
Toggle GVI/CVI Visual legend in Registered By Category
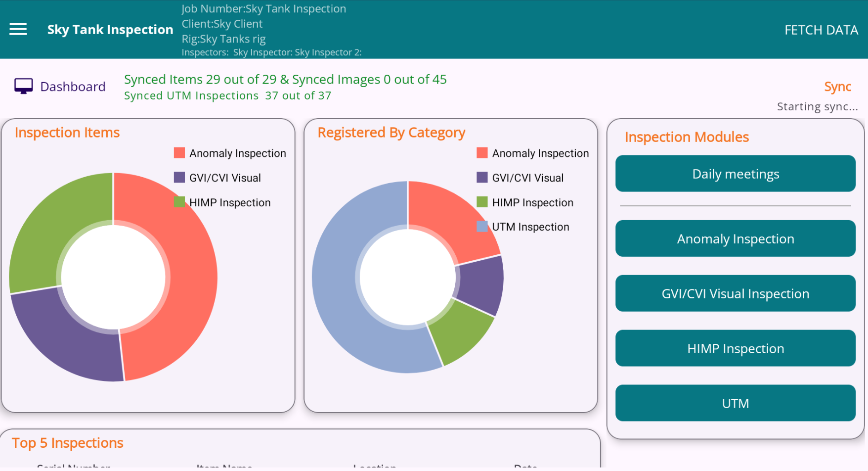point(520,178)
